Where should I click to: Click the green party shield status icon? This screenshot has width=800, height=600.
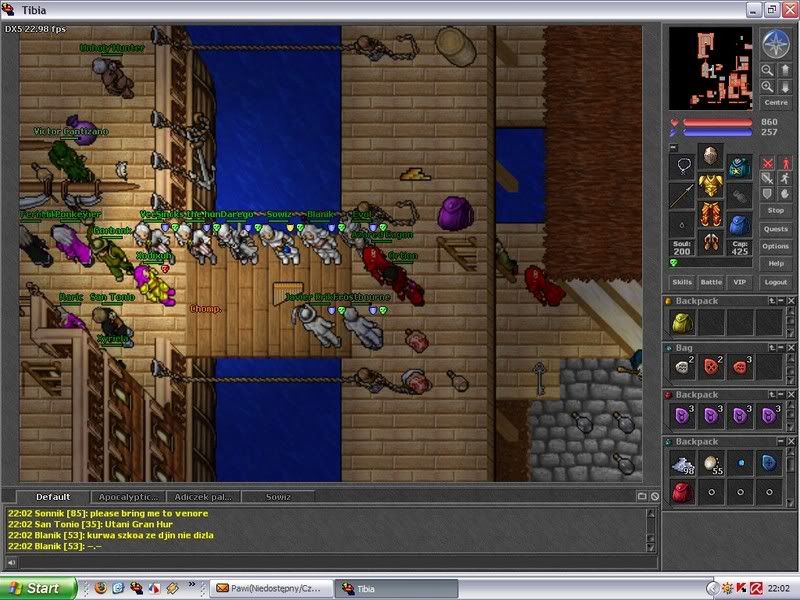pyautogui.click(x=673, y=263)
